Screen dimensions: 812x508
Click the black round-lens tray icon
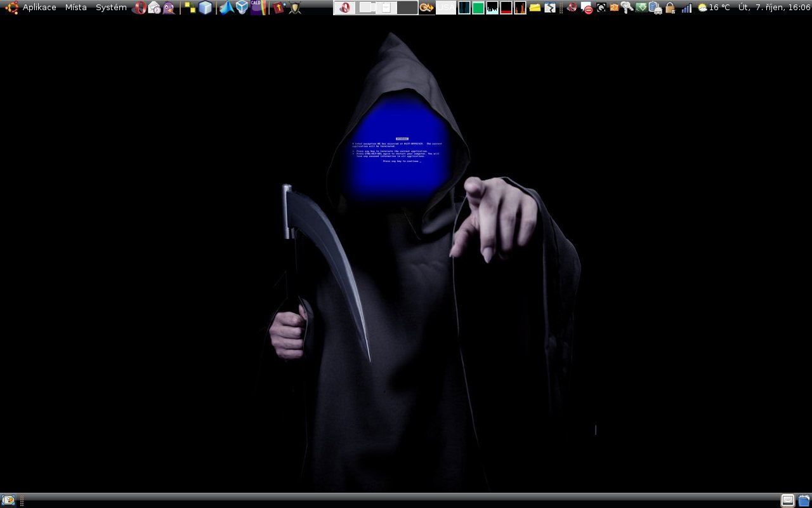(x=601, y=8)
